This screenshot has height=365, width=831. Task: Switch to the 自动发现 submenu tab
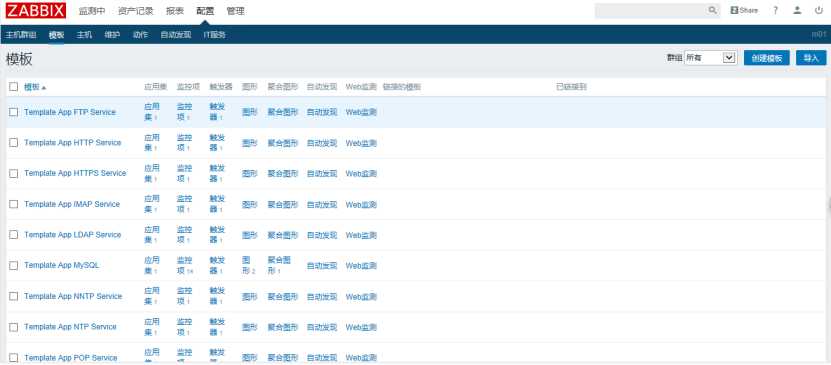point(176,35)
